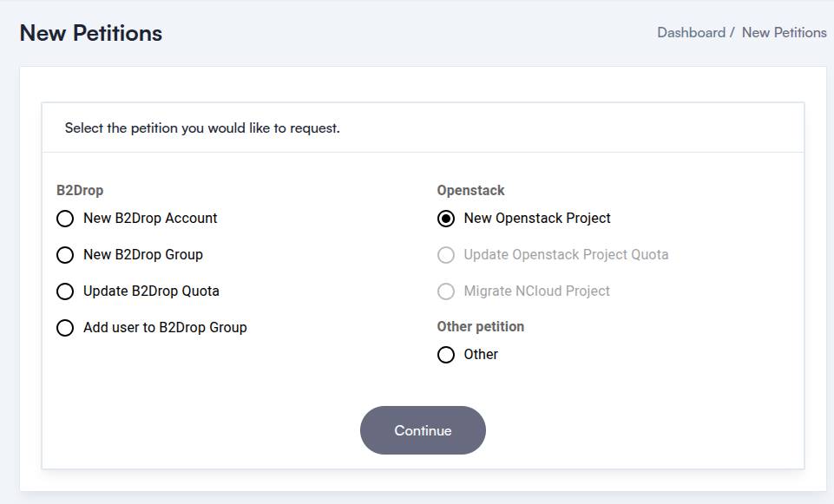Click the Openstack section heading
This screenshot has height=504, width=834.
click(x=470, y=190)
